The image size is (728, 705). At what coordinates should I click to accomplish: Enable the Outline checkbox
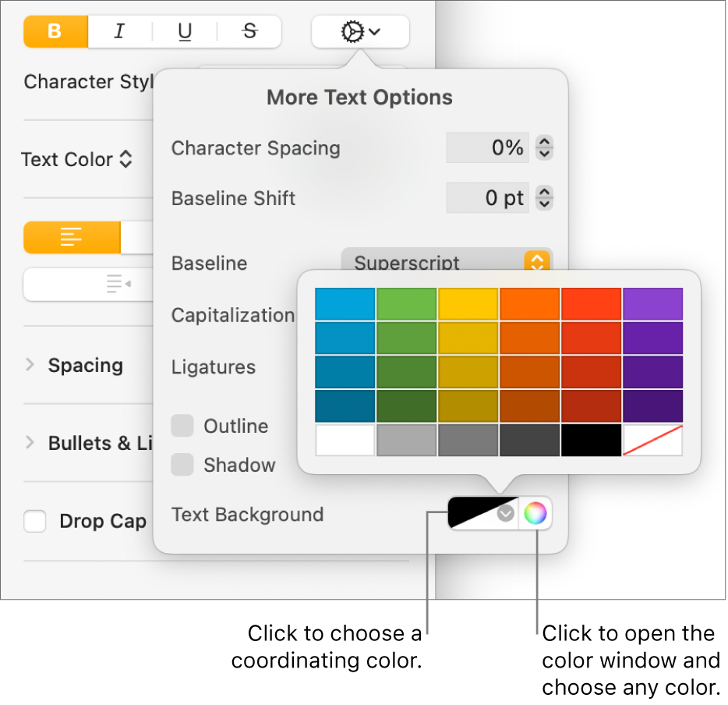coord(182,426)
